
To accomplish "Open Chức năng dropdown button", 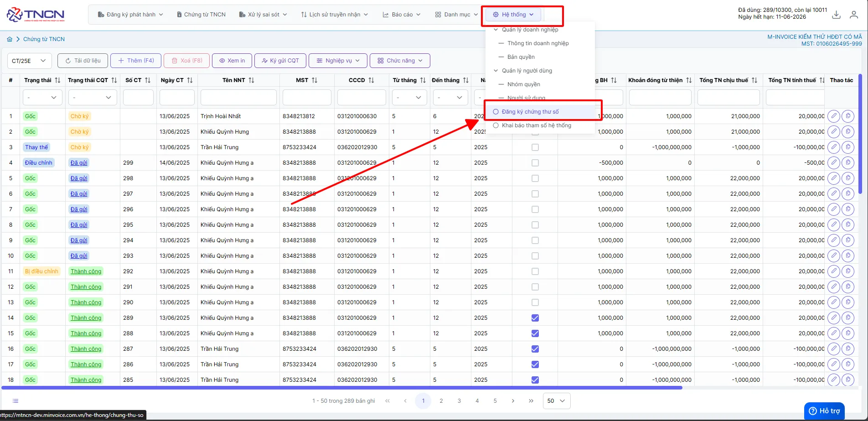I will click(400, 61).
